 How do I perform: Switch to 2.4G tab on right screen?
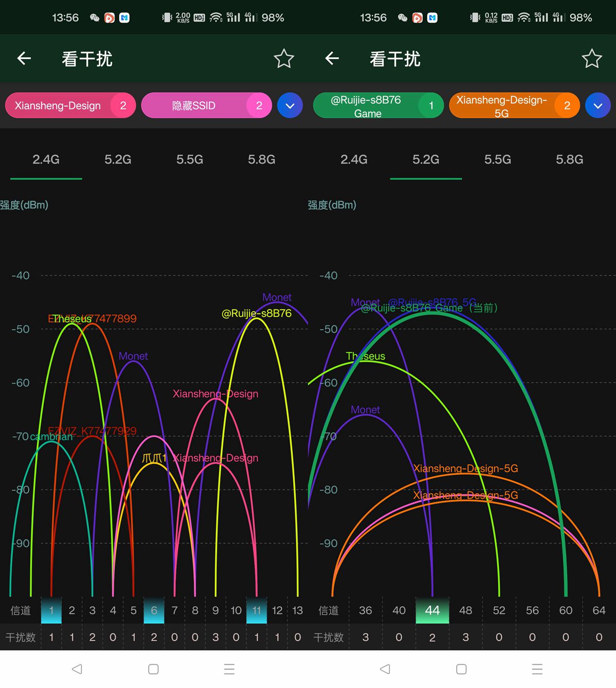point(354,159)
